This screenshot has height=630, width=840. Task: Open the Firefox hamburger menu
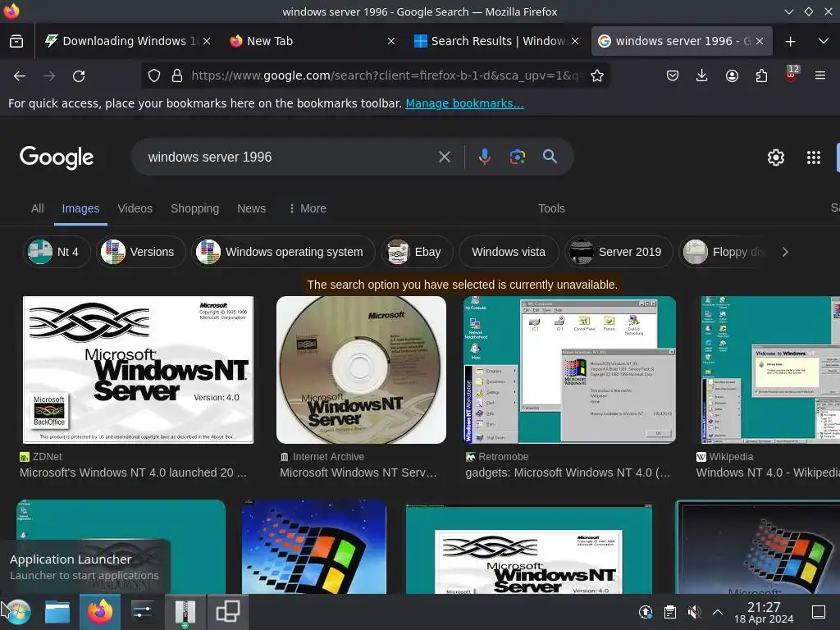(x=820, y=76)
